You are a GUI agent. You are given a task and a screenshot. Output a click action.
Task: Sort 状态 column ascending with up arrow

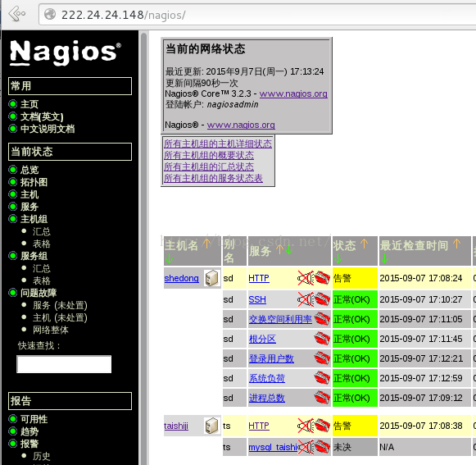364,244
